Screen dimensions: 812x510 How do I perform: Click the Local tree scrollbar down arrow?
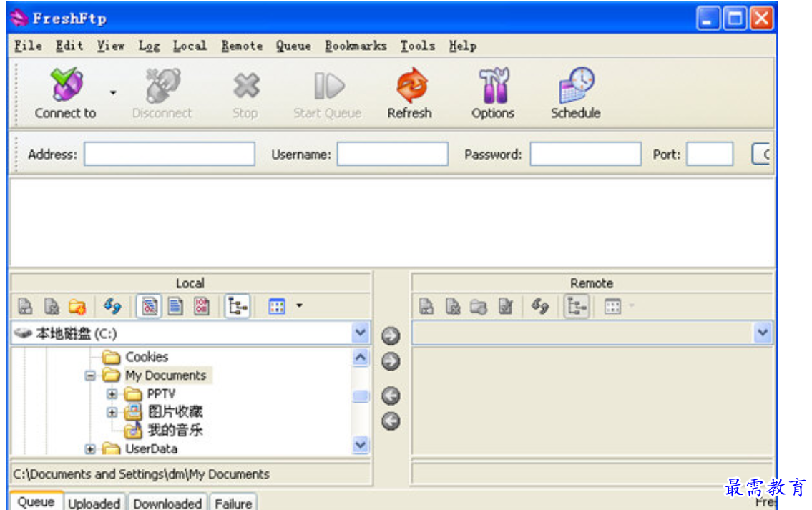click(x=361, y=445)
